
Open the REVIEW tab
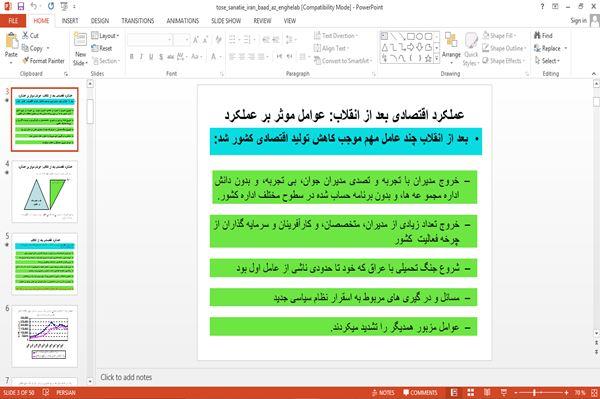[x=262, y=21]
